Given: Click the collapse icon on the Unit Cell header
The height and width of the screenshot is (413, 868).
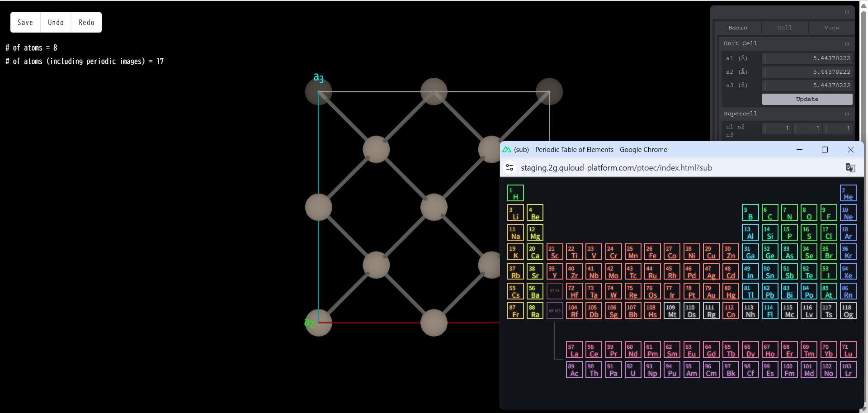Looking at the screenshot, I should click(846, 43).
